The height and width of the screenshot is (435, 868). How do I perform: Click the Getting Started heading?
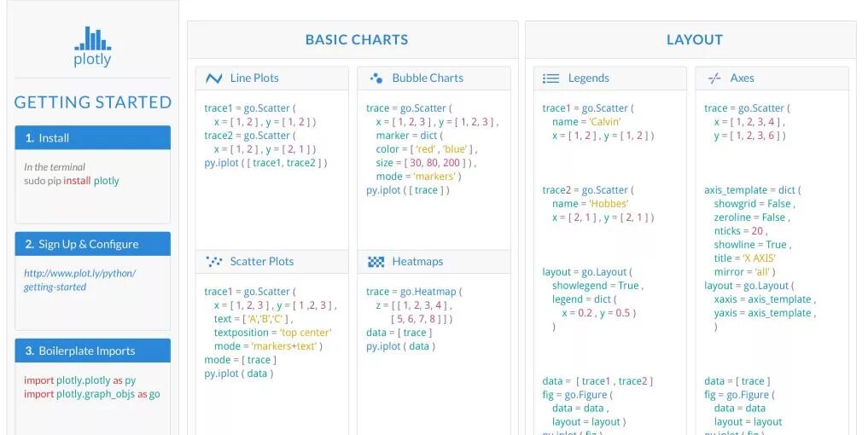pos(92,102)
